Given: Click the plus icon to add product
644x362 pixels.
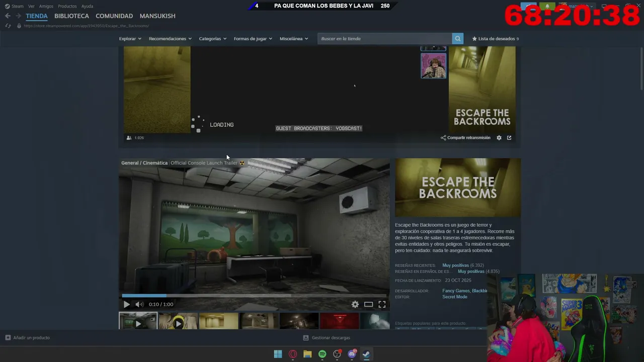Looking at the screenshot, I should coord(8,338).
